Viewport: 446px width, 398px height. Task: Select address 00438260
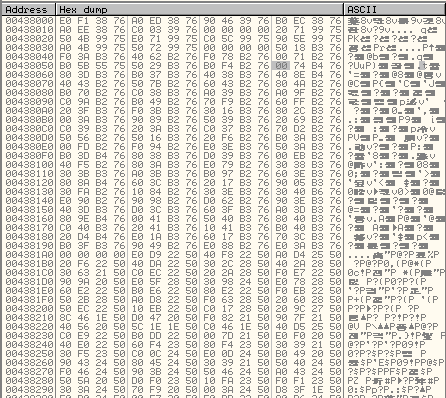coord(29,363)
